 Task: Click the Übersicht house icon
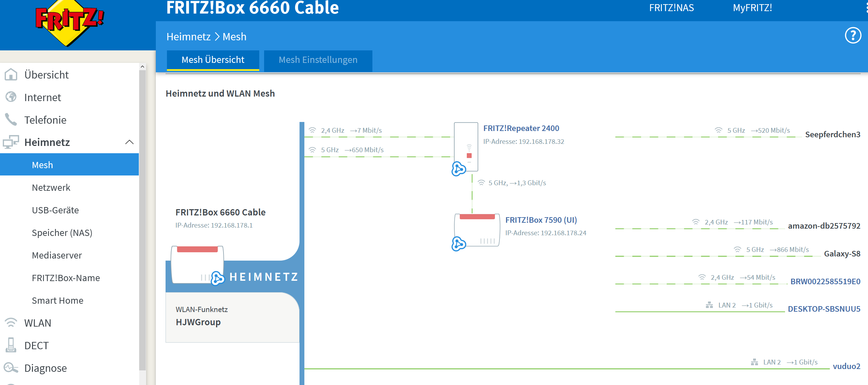point(11,74)
